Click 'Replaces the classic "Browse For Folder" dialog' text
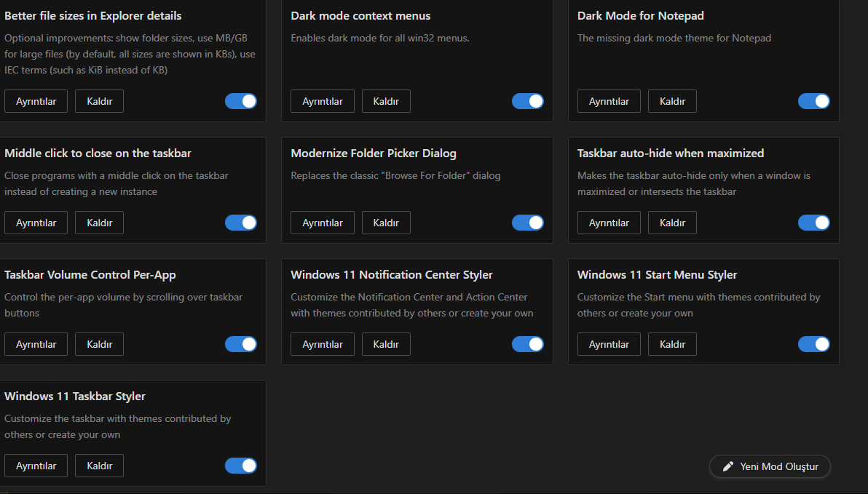The height and width of the screenshot is (494, 868). pyautogui.click(x=396, y=175)
